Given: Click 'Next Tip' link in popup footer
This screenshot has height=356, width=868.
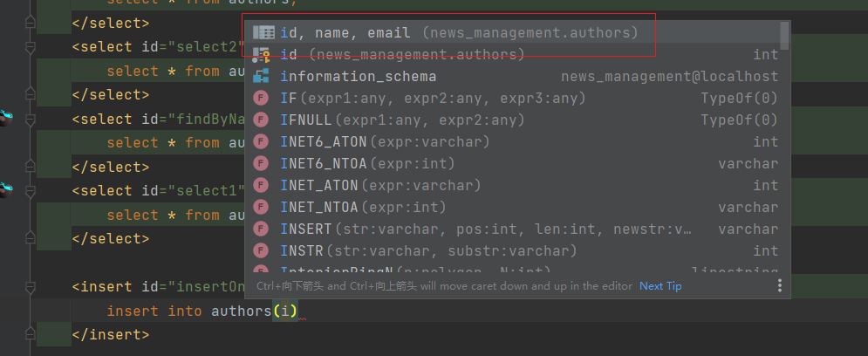Looking at the screenshot, I should [660, 286].
